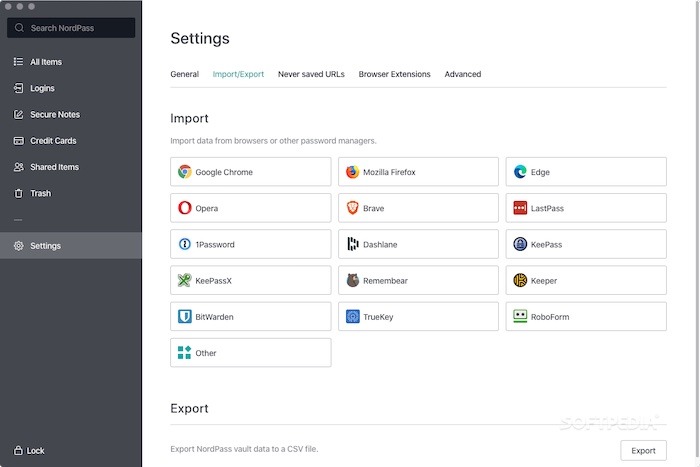The image size is (700, 467).
Task: Open the Trash label in sidebar
Action: coord(41,193)
